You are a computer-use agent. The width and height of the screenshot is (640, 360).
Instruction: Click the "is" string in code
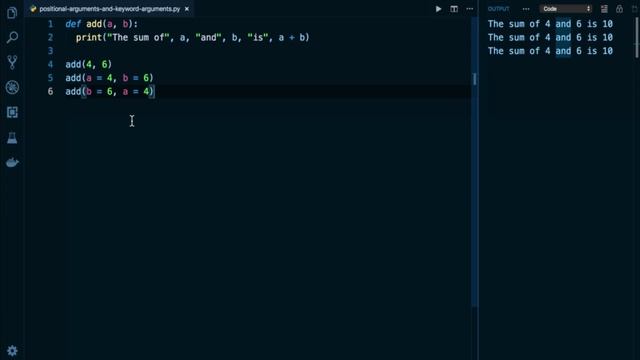(258, 38)
